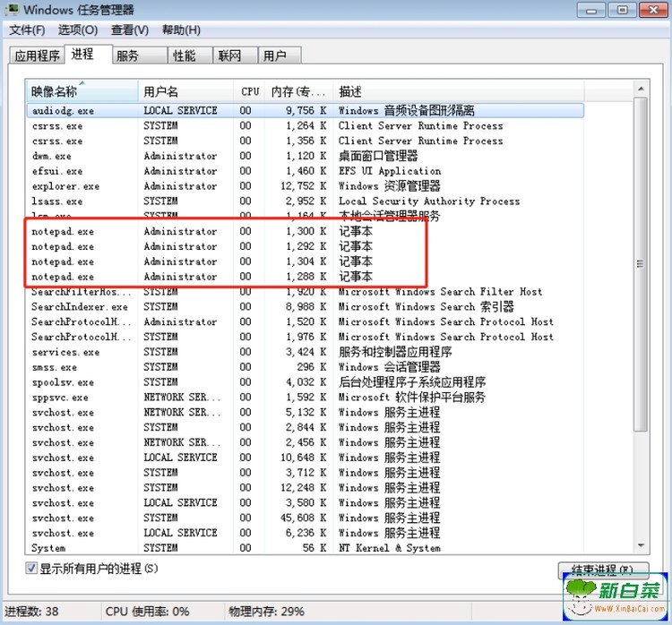The image size is (672, 625).
Task: Select SearchProtocolH... run by Administrator
Action: 306,321
